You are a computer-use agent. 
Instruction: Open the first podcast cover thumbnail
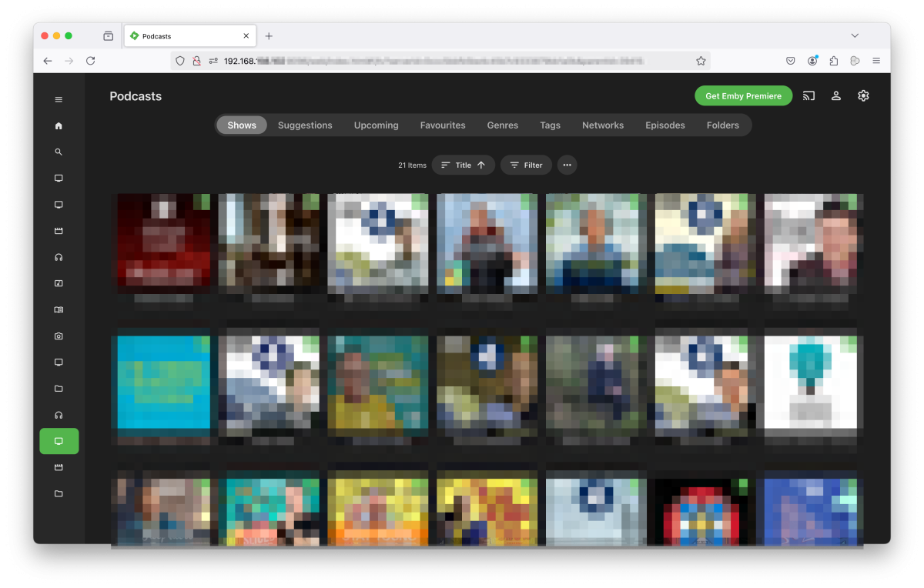point(162,242)
